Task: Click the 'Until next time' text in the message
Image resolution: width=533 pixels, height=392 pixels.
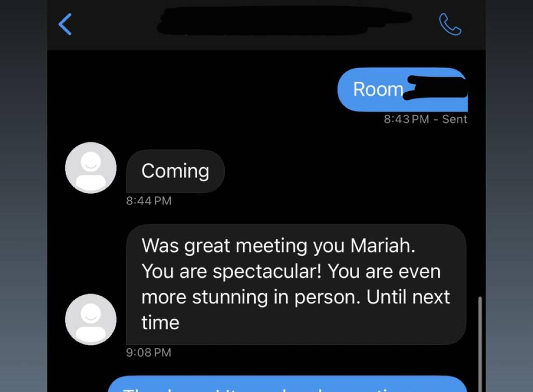Action: pos(296,310)
